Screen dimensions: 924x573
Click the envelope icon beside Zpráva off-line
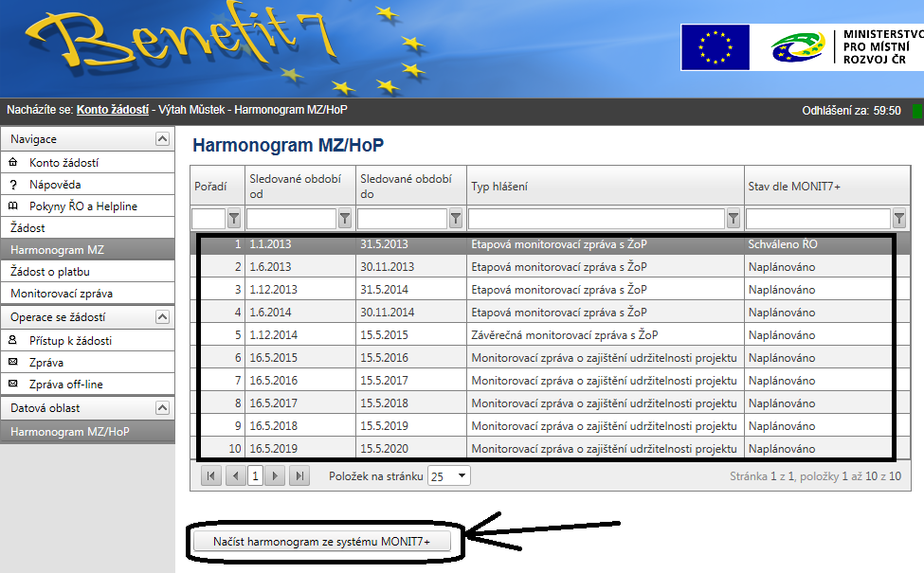click(x=13, y=384)
